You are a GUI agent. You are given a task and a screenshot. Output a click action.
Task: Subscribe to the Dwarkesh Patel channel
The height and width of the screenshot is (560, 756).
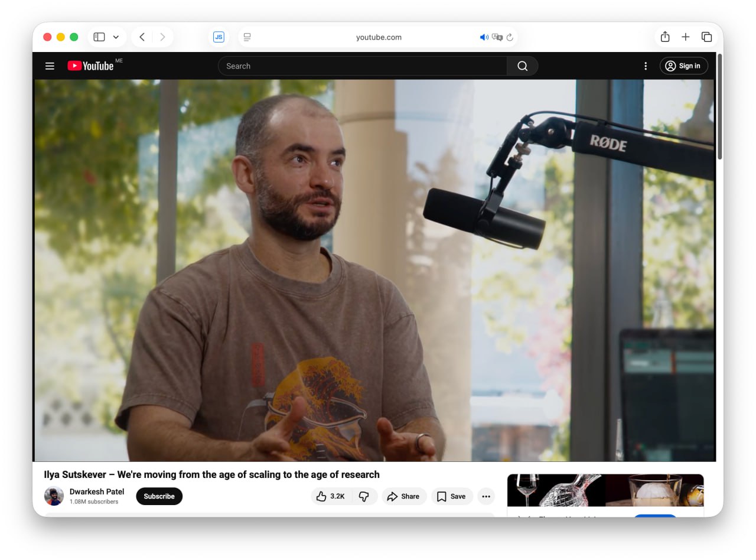pyautogui.click(x=159, y=496)
